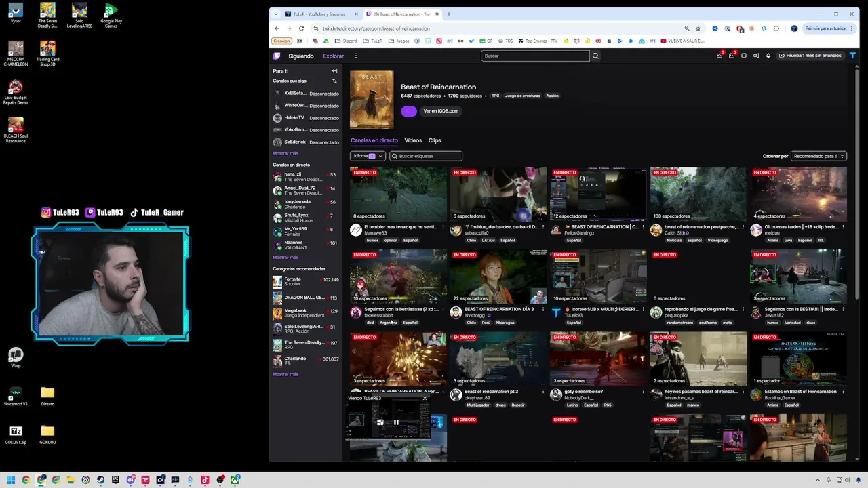Open options for elvictorgg's stream card
The image size is (868, 488).
point(543,310)
